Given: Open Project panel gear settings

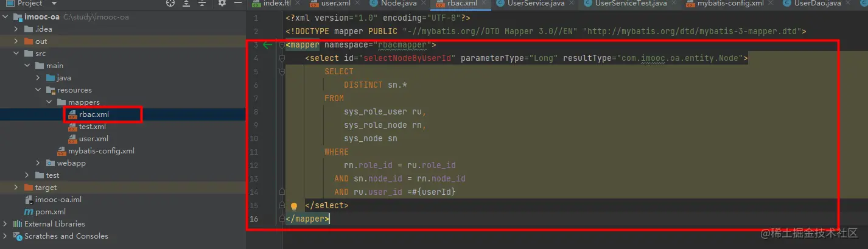Looking at the screenshot, I should click(x=222, y=3).
